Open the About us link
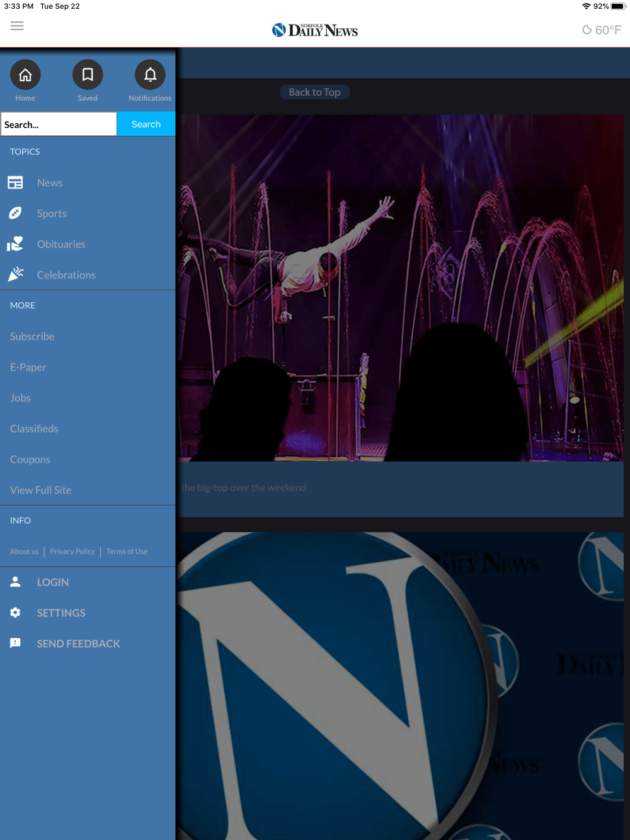The height and width of the screenshot is (840, 630). coord(24,552)
